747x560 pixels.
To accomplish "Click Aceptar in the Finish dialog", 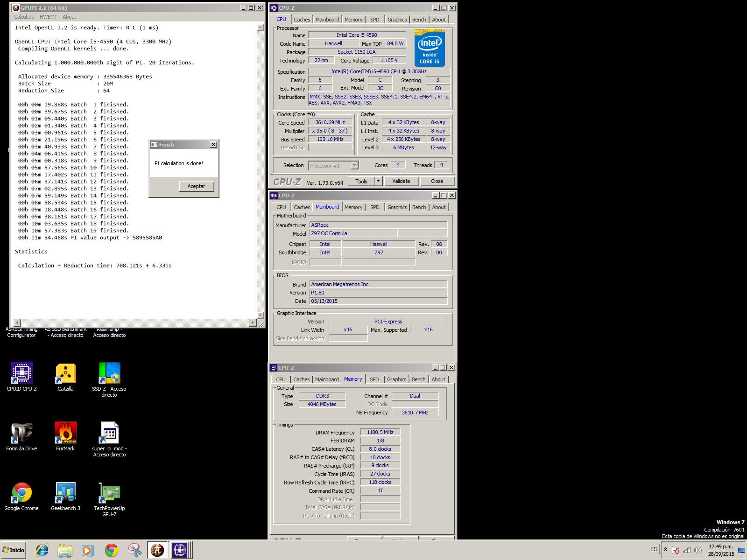I will click(x=196, y=186).
